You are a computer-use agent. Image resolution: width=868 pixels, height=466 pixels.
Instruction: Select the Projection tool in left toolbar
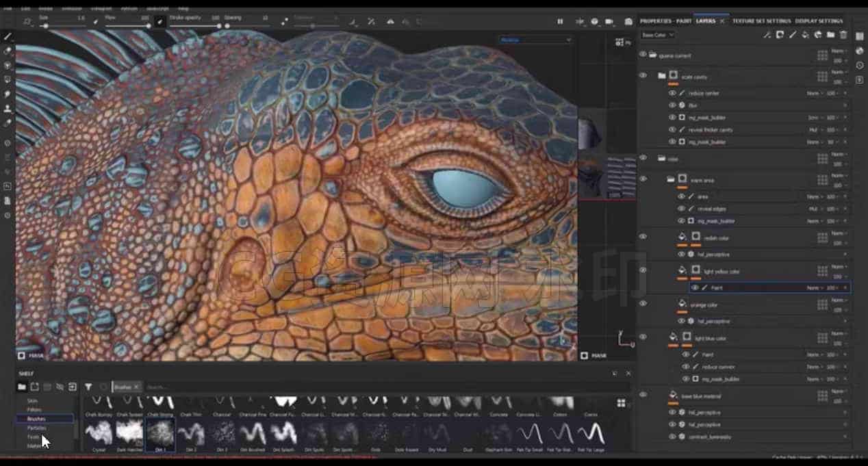pos(8,65)
